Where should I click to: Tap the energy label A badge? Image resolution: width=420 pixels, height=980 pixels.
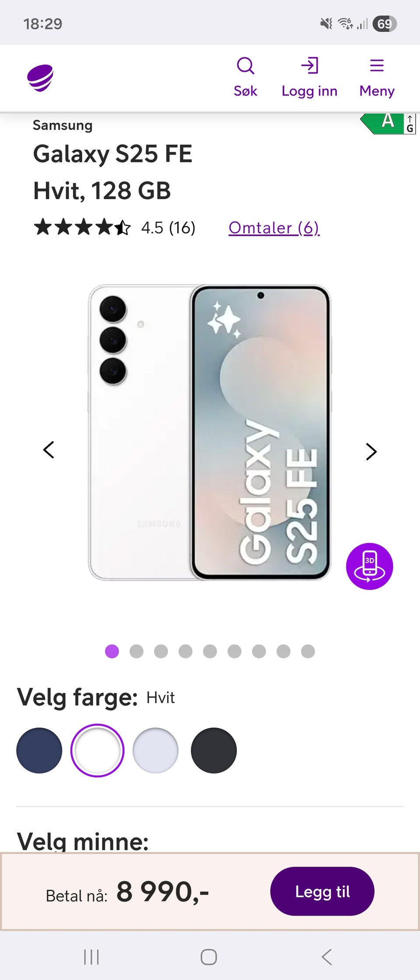pos(388,123)
